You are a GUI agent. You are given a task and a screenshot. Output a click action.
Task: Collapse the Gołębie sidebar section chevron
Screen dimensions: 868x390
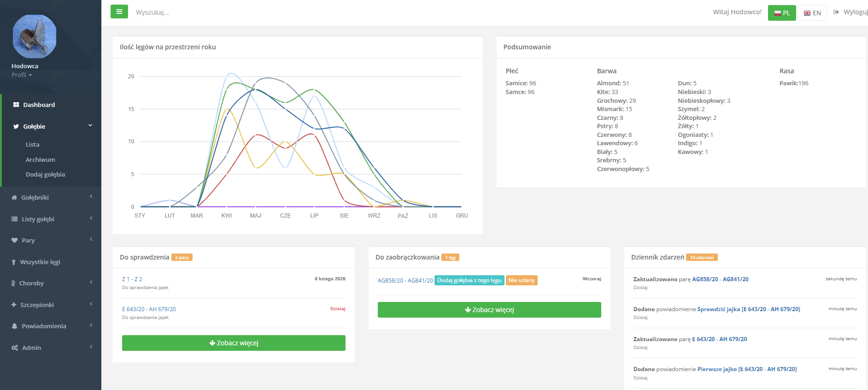click(x=90, y=125)
